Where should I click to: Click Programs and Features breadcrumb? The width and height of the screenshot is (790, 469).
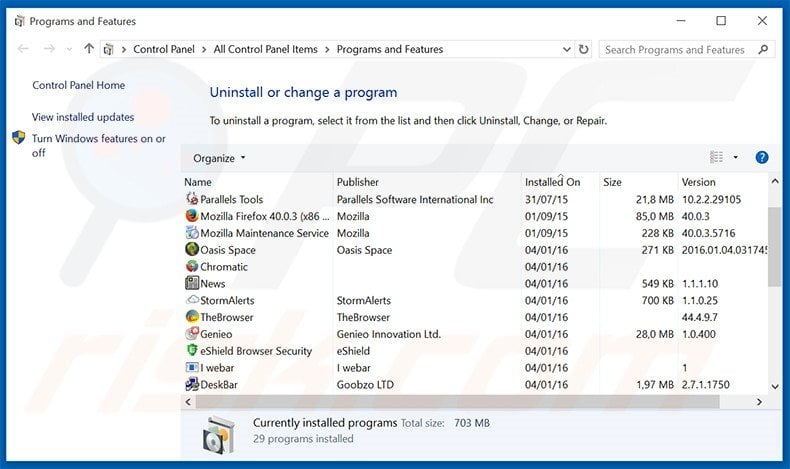(x=390, y=49)
